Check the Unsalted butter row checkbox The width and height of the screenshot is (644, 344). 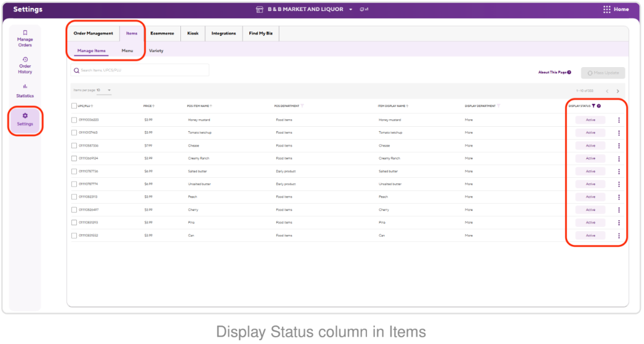point(74,184)
